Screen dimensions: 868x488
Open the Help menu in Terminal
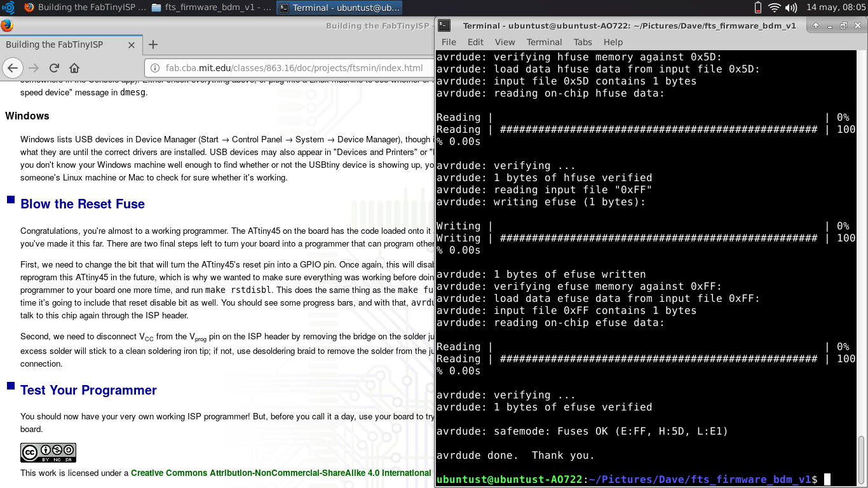[613, 42]
